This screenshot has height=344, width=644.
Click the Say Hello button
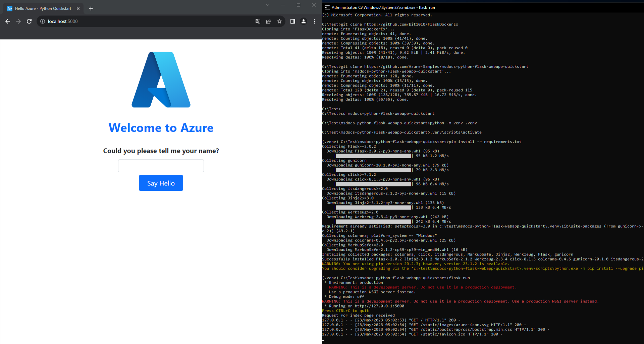[161, 183]
